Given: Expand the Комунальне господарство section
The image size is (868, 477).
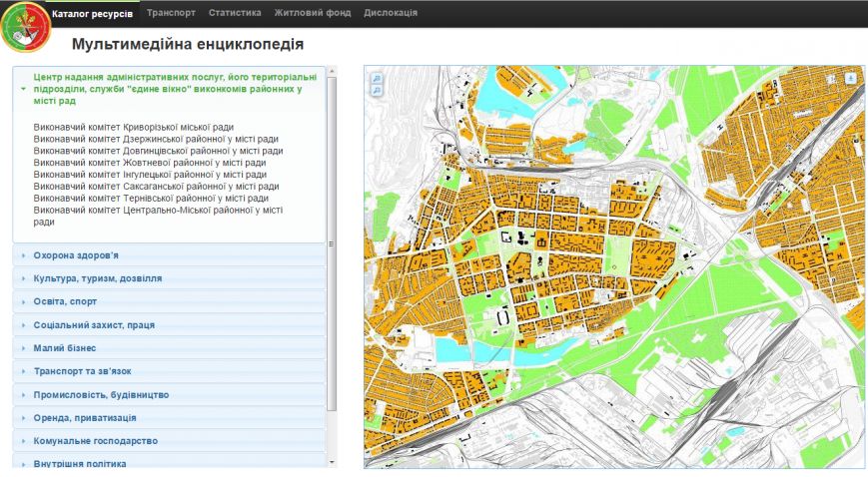Looking at the screenshot, I should click(170, 442).
